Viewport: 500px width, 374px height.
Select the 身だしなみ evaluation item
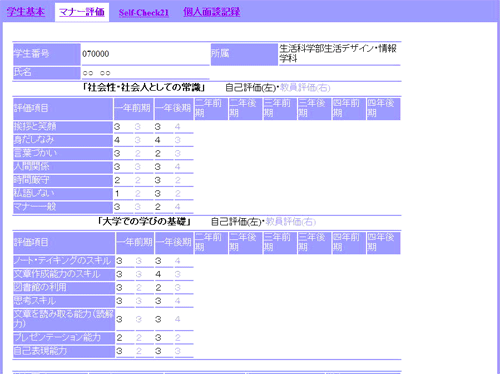click(63, 140)
